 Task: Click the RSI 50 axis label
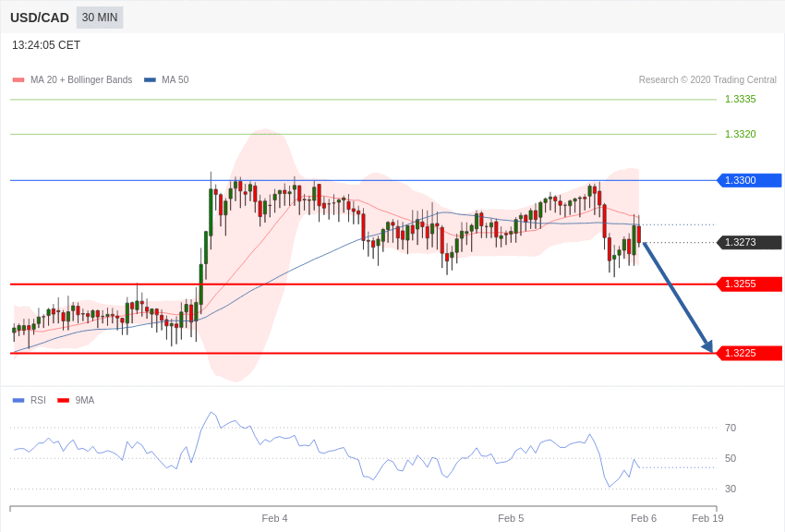coord(731,458)
